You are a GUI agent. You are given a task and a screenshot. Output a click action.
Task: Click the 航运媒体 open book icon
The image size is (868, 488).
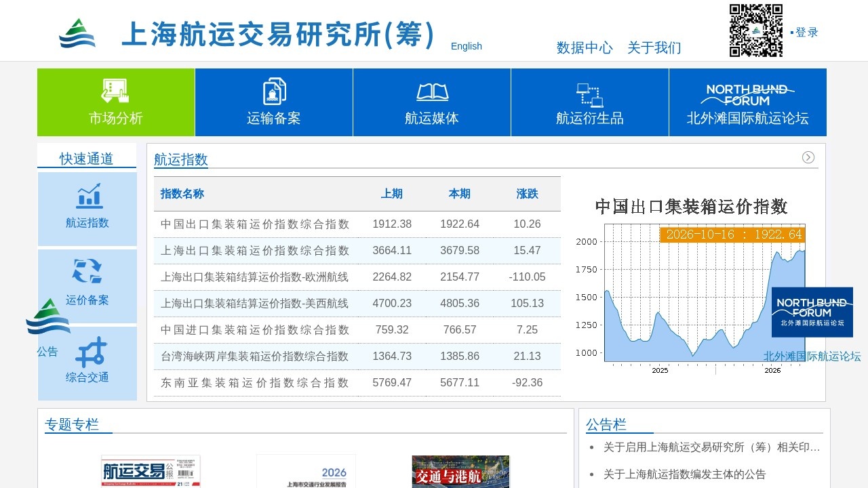click(x=432, y=92)
